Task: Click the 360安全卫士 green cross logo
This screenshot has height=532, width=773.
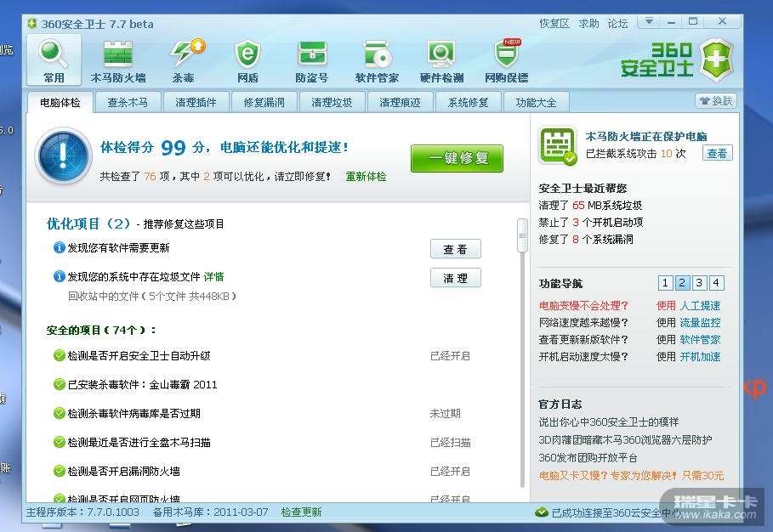Action: (x=717, y=60)
